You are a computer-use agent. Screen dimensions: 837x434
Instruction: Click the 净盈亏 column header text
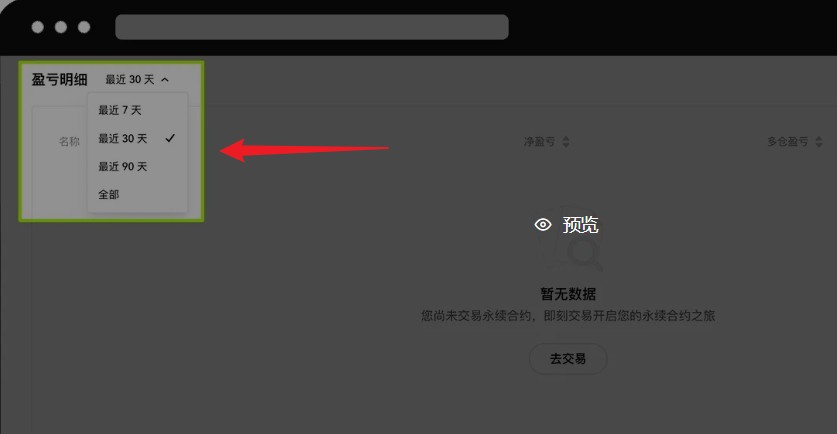(539, 141)
